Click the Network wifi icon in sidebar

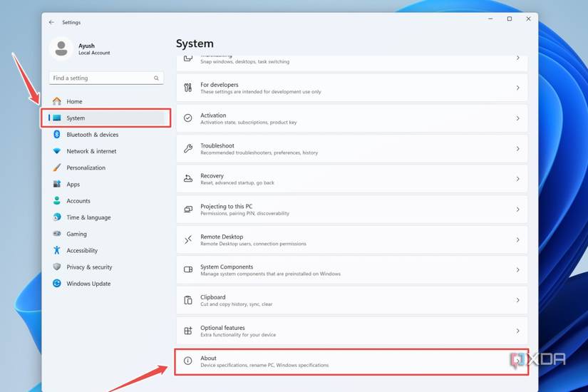click(x=57, y=151)
